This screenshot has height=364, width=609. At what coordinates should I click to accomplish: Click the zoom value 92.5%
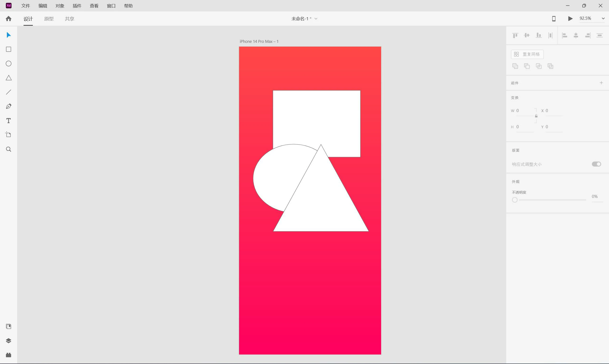(x=585, y=18)
